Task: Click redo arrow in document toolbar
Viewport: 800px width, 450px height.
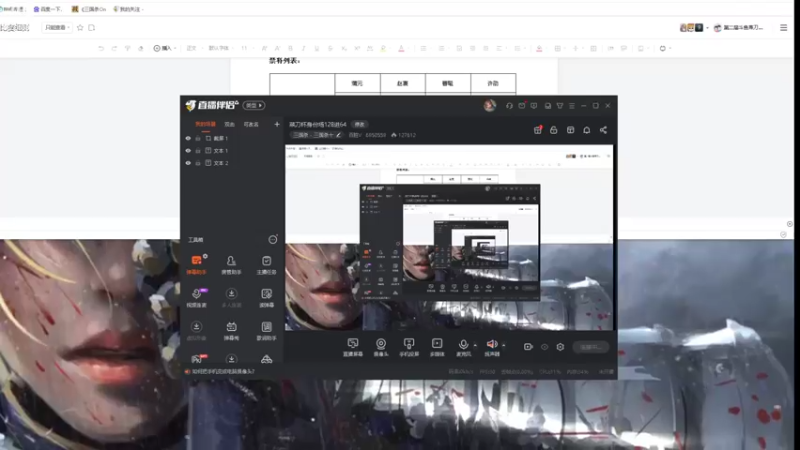Action: [114, 48]
